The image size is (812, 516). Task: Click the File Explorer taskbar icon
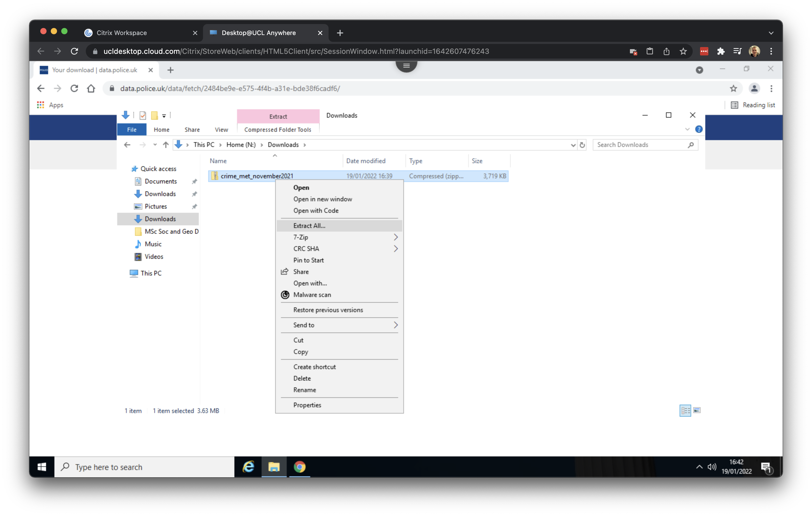tap(274, 467)
